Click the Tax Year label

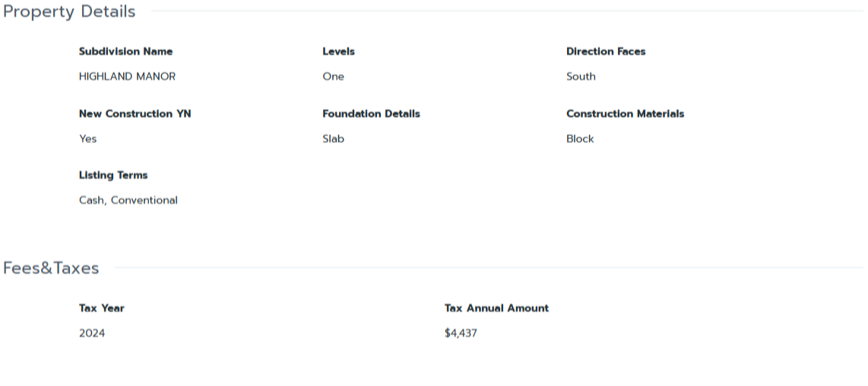(x=101, y=308)
